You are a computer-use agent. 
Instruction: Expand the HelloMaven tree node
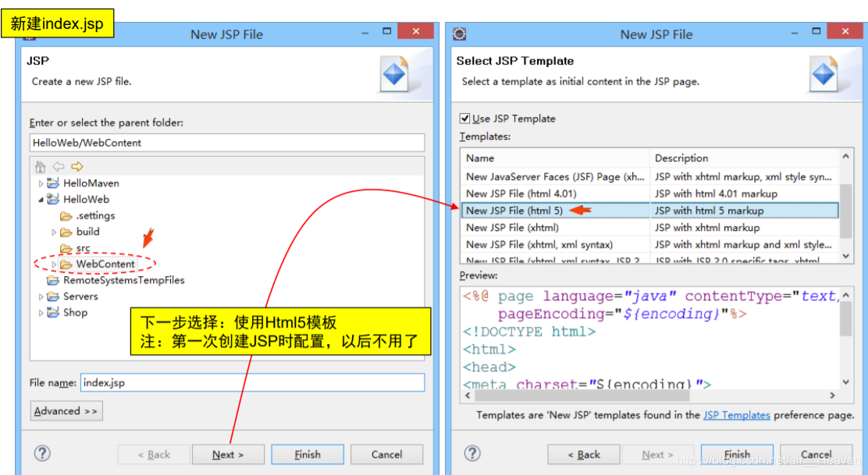point(41,183)
